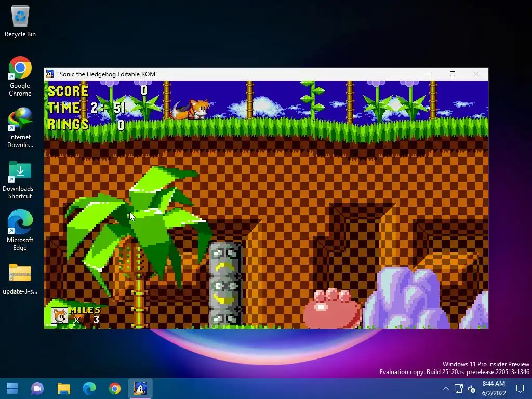Open the Downloads - Shortcut folder icon

click(20, 179)
